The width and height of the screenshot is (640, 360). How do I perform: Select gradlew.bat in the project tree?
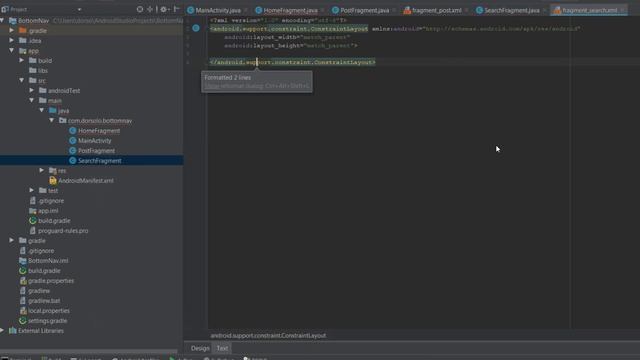[x=44, y=301]
